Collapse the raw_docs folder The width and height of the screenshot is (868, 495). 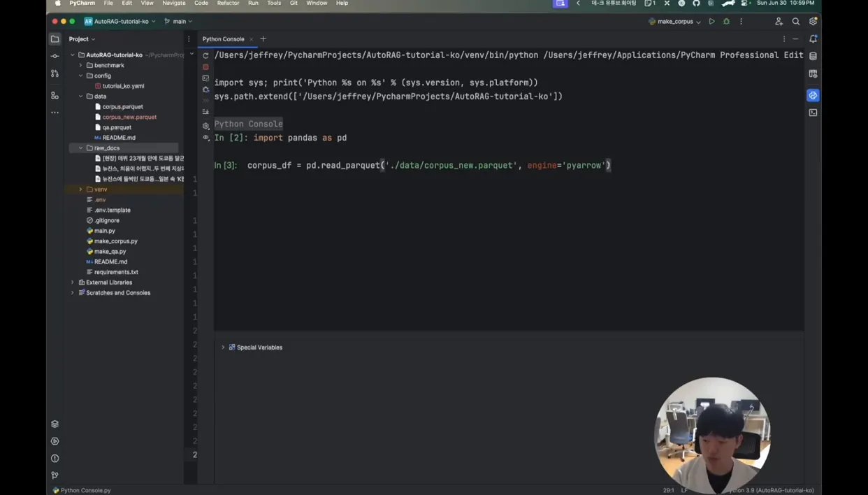pos(80,148)
